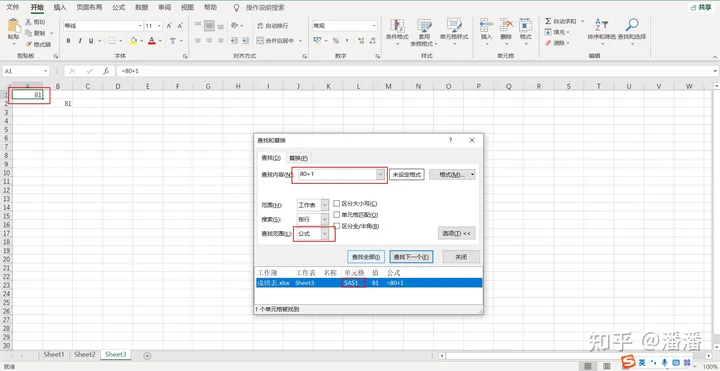Click the Paste (粘贴) clipboard icon
720x371 pixels.
coord(14,26)
